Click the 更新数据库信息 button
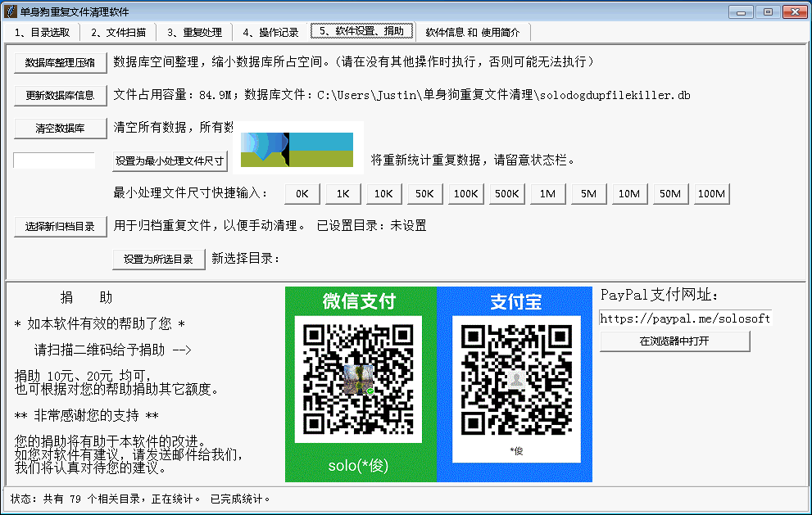Screen dimensions: 812x515 60,95
